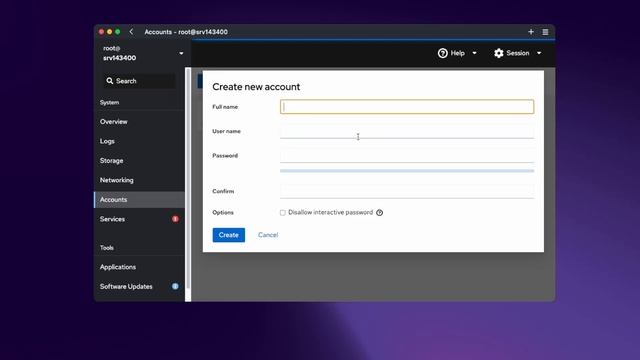Viewport: 640px width, 360px height.
Task: Click the back arrow in title bar
Action: coord(131,31)
